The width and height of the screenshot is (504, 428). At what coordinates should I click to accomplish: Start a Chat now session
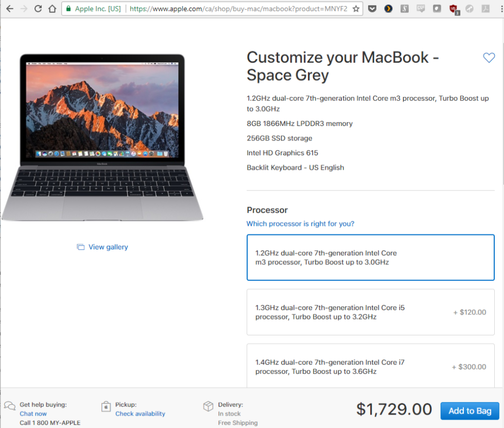33,414
